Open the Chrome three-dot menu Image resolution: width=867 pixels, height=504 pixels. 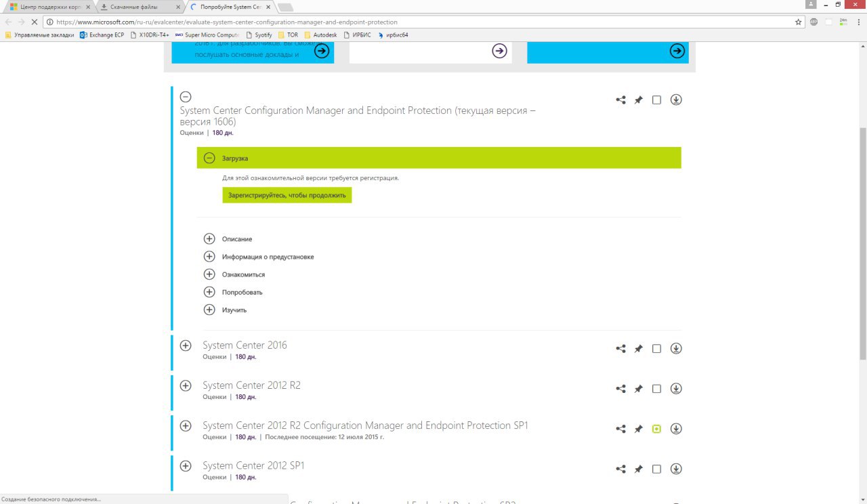[858, 22]
